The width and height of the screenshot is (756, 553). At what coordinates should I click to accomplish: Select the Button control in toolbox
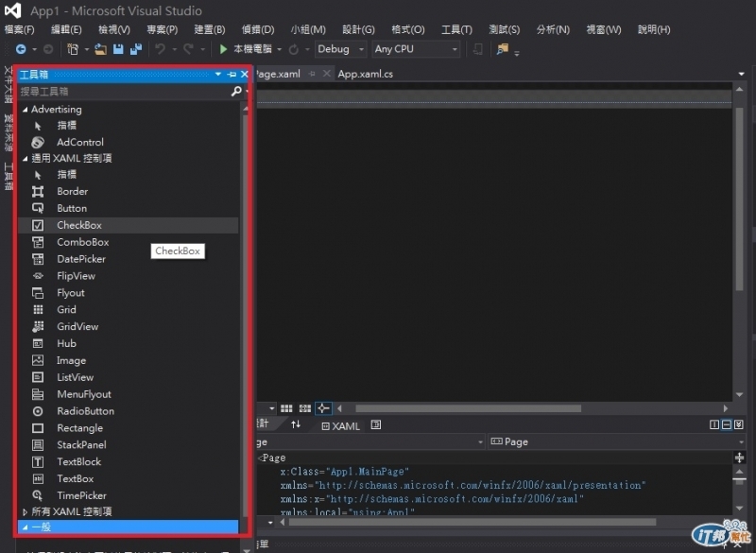pyautogui.click(x=128, y=208)
